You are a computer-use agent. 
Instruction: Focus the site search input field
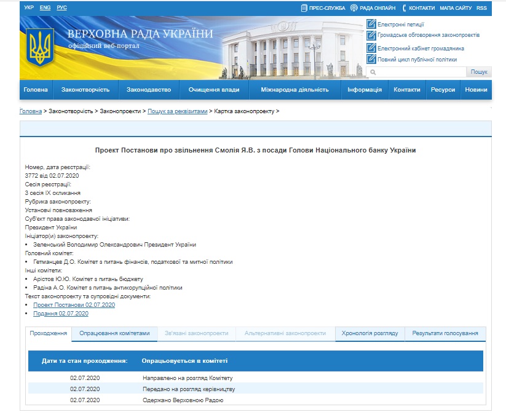[416, 72]
